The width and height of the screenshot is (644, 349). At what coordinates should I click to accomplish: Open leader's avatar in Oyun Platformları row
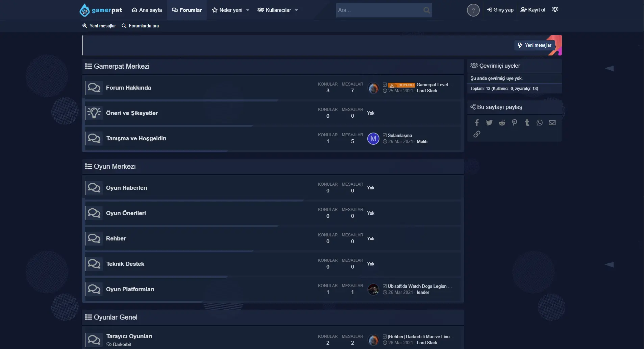click(x=373, y=289)
